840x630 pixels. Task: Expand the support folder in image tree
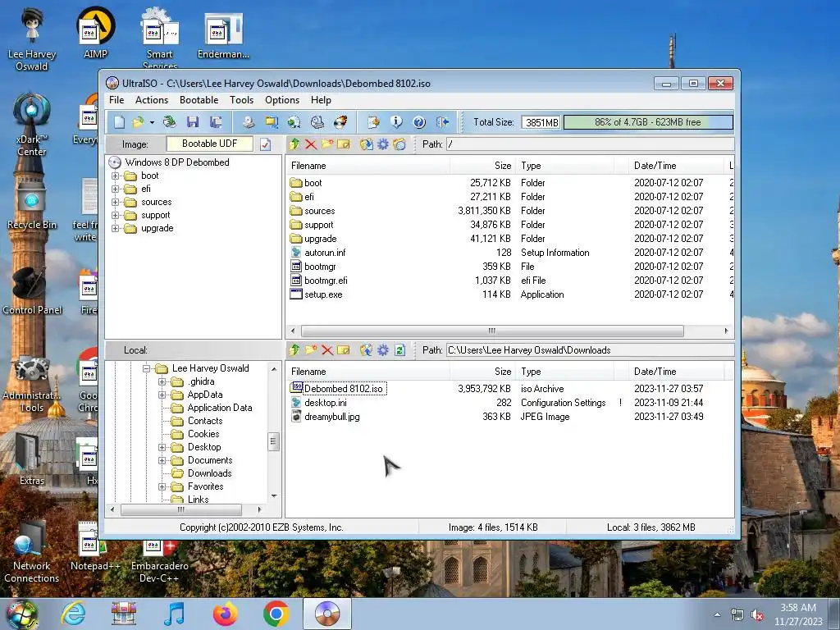pos(115,215)
